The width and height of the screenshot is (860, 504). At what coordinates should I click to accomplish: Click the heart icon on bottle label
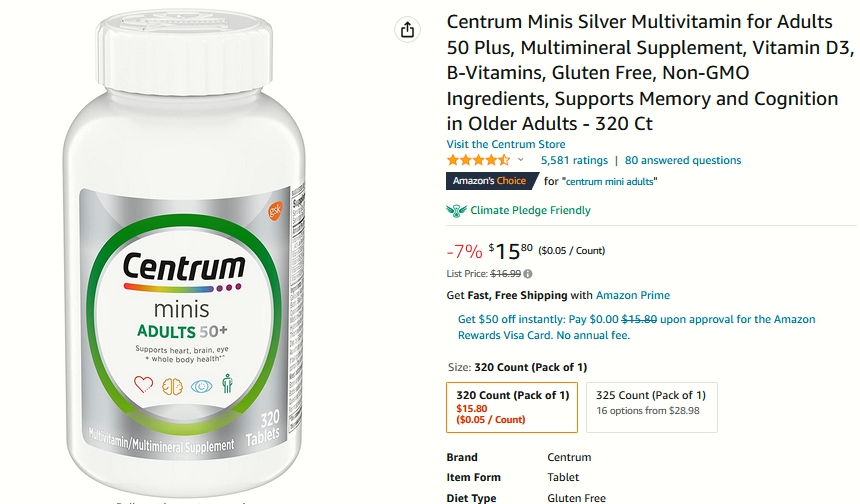(x=144, y=384)
